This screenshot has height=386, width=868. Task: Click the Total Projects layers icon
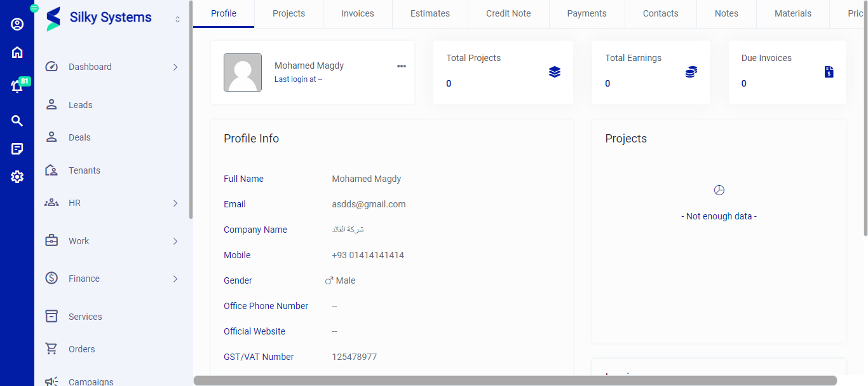click(555, 72)
